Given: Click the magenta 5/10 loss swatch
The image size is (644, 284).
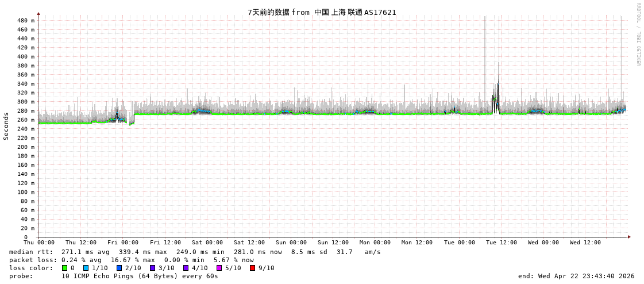Looking at the screenshot, I should pos(219,268).
